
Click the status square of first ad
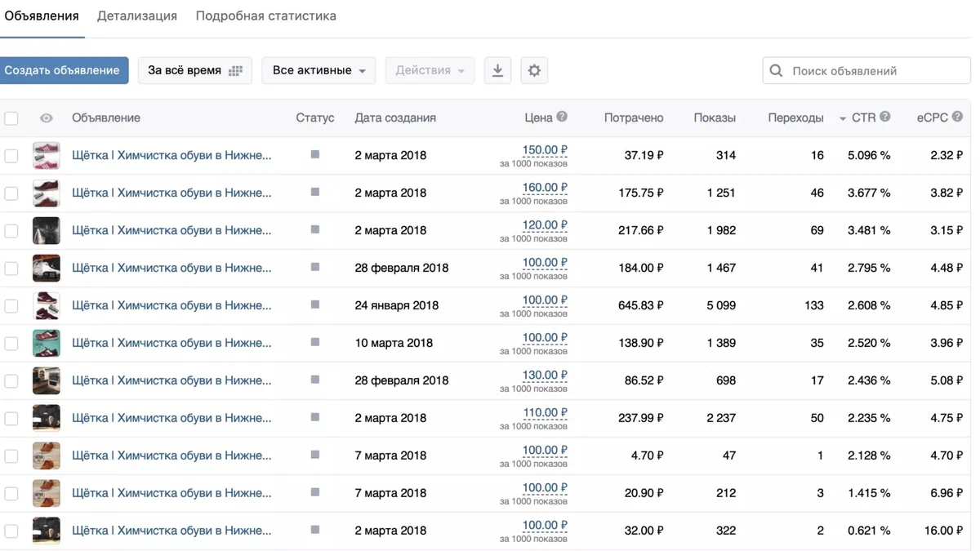click(315, 154)
